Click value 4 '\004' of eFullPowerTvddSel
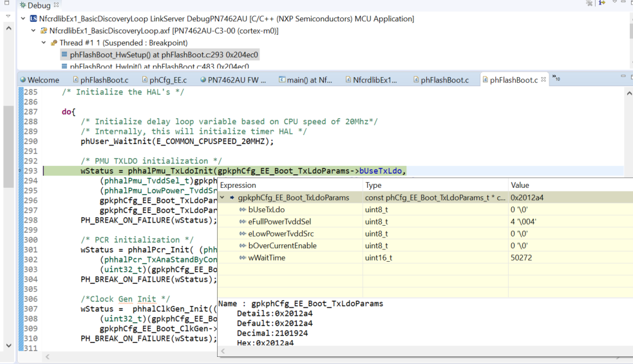The width and height of the screenshot is (633, 364). [524, 221]
